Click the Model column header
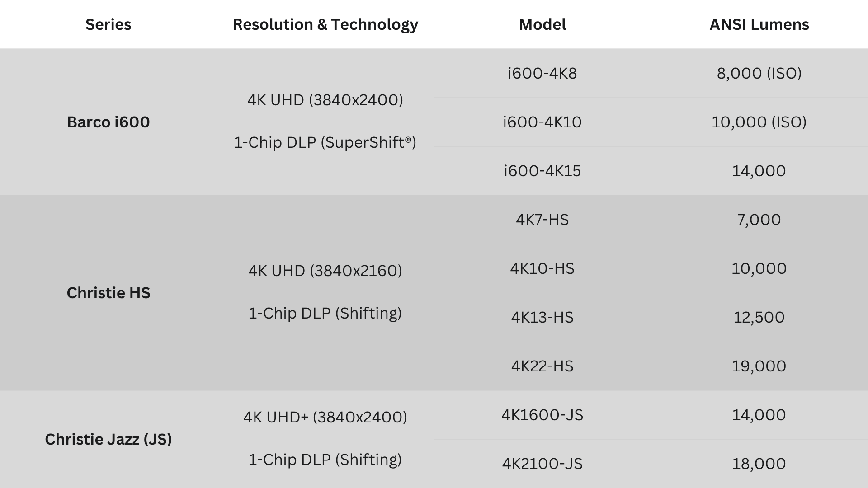The width and height of the screenshot is (868, 488). click(x=542, y=24)
